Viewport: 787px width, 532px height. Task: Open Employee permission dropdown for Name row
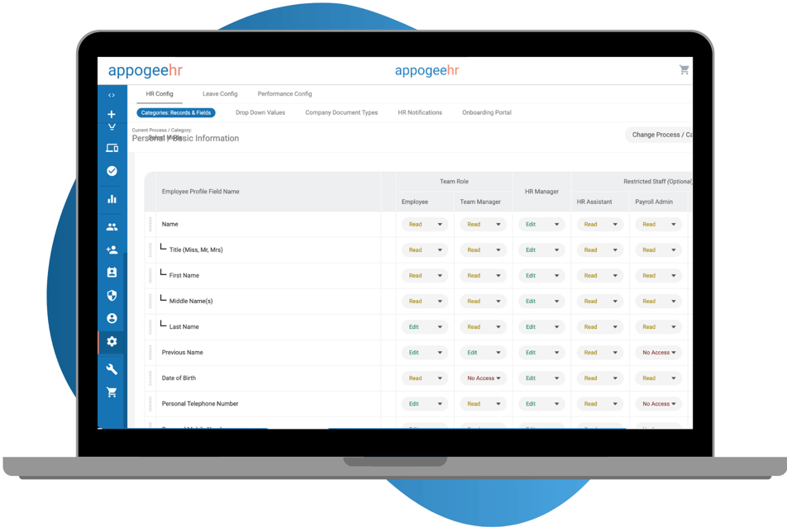point(424,224)
